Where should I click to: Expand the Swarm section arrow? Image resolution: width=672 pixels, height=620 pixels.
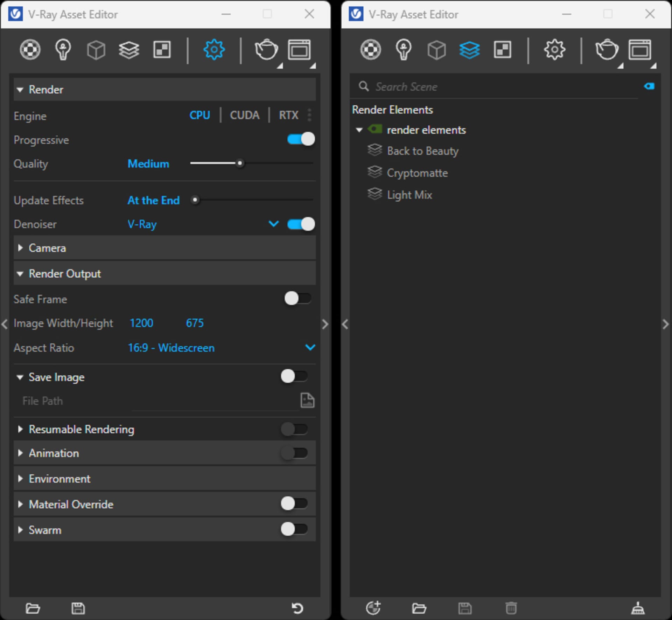click(x=20, y=530)
